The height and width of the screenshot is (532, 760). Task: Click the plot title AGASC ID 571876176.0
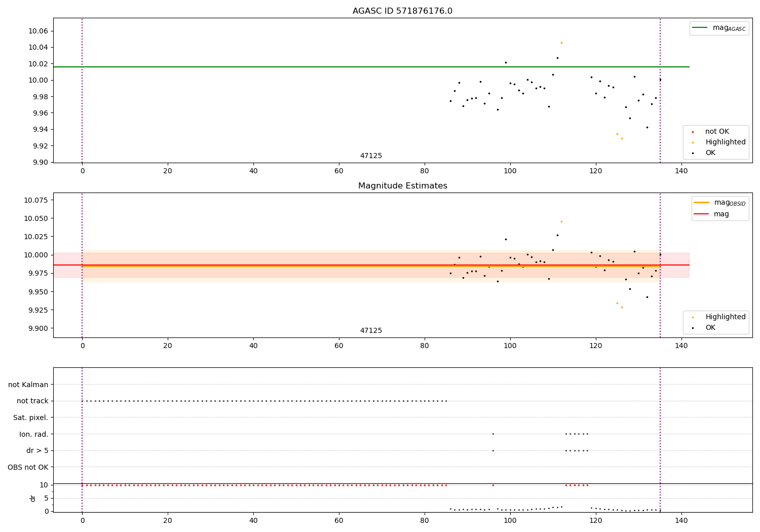coord(402,11)
